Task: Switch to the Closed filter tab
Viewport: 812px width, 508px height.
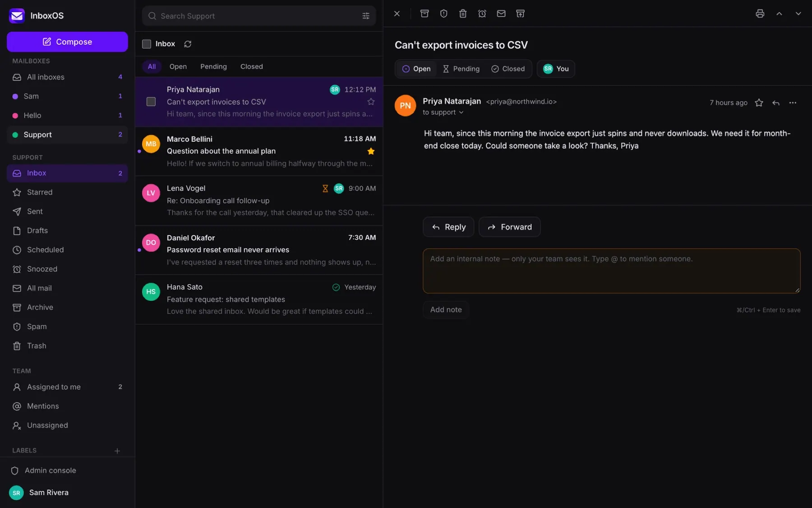Action: coord(251,66)
